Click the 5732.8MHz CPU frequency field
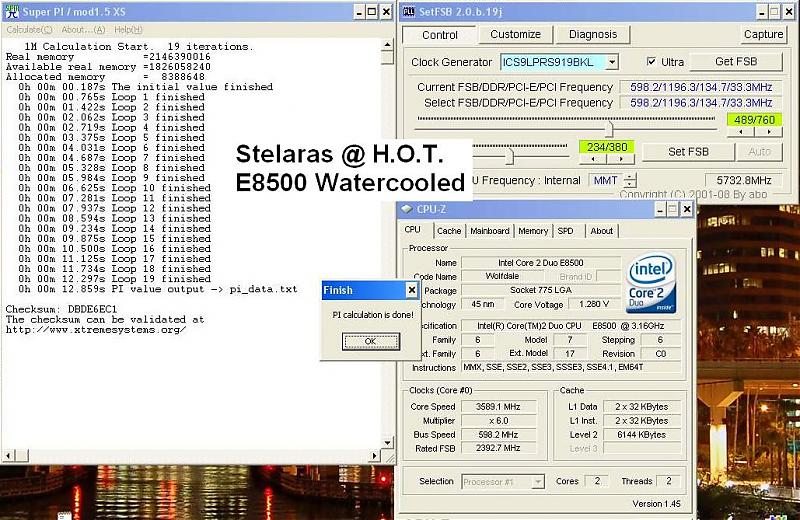The height and width of the screenshot is (520, 800). [743, 180]
